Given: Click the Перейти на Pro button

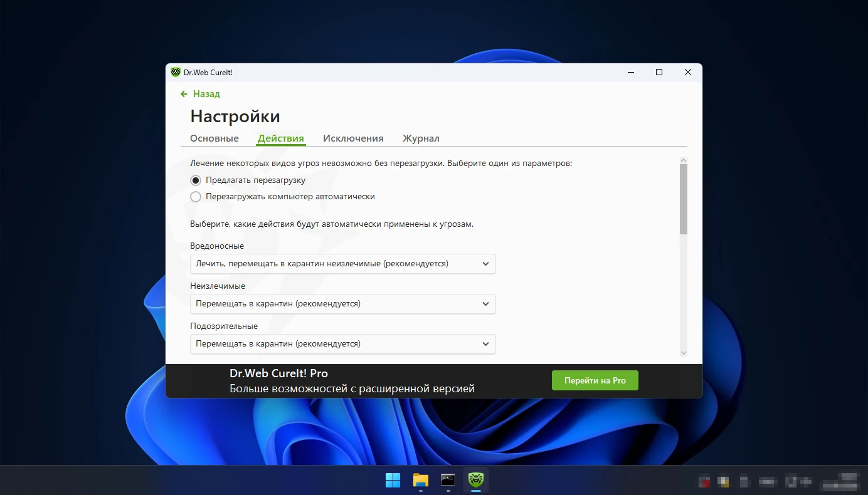Looking at the screenshot, I should click(595, 380).
